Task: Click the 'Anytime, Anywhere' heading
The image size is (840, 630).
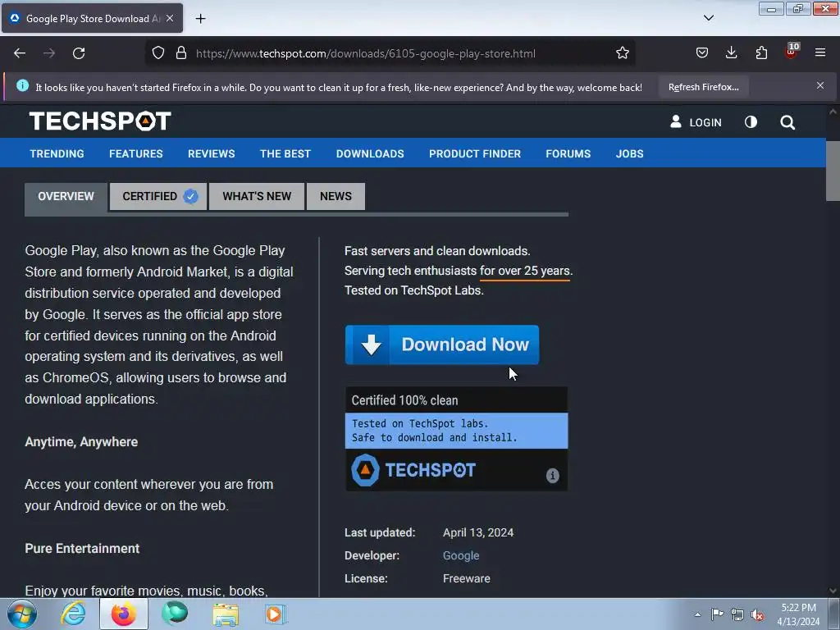Action: pos(81,442)
